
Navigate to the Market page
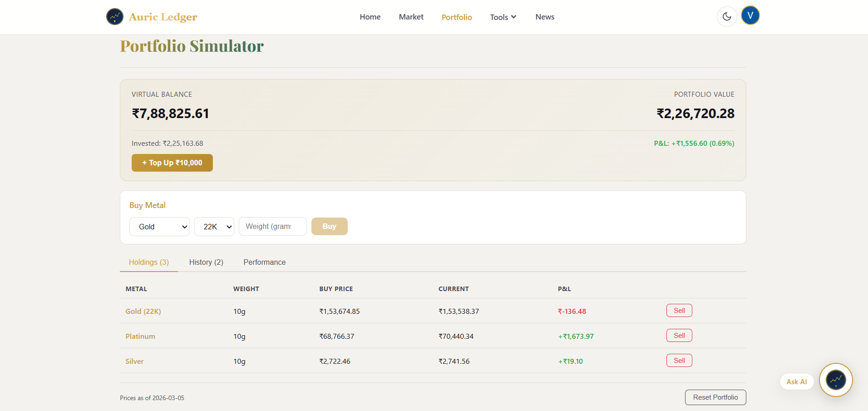(x=411, y=17)
